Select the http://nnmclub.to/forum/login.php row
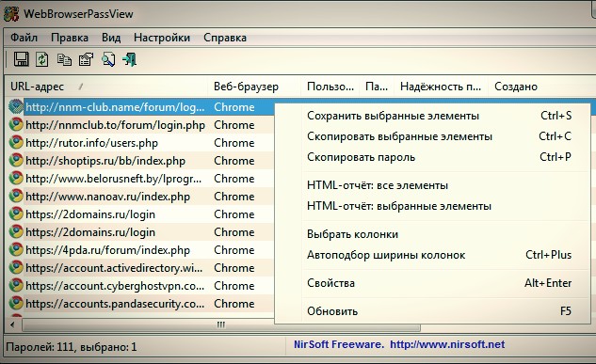The width and height of the screenshot is (596, 364). (x=115, y=125)
